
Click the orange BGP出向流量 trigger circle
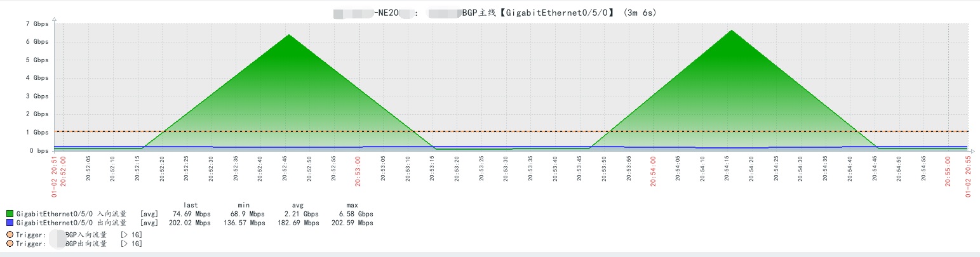[10, 244]
